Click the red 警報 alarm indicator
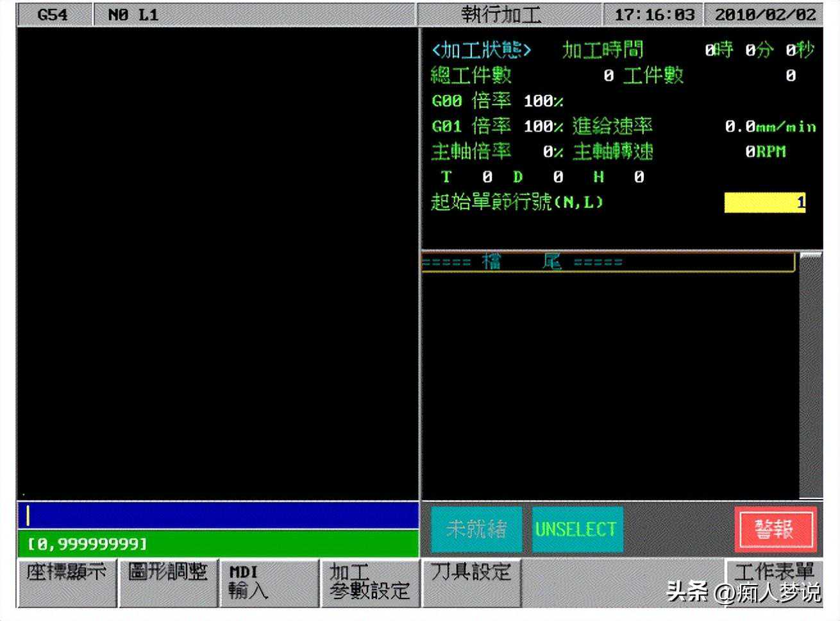Screen dimensions: 840x621 [775, 529]
